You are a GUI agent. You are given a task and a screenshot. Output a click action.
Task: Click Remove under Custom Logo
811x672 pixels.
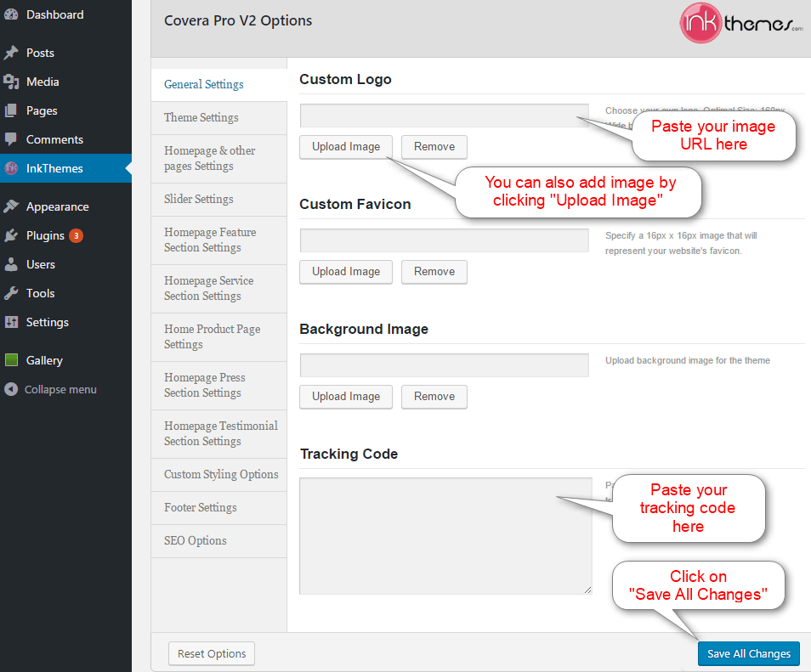click(434, 147)
